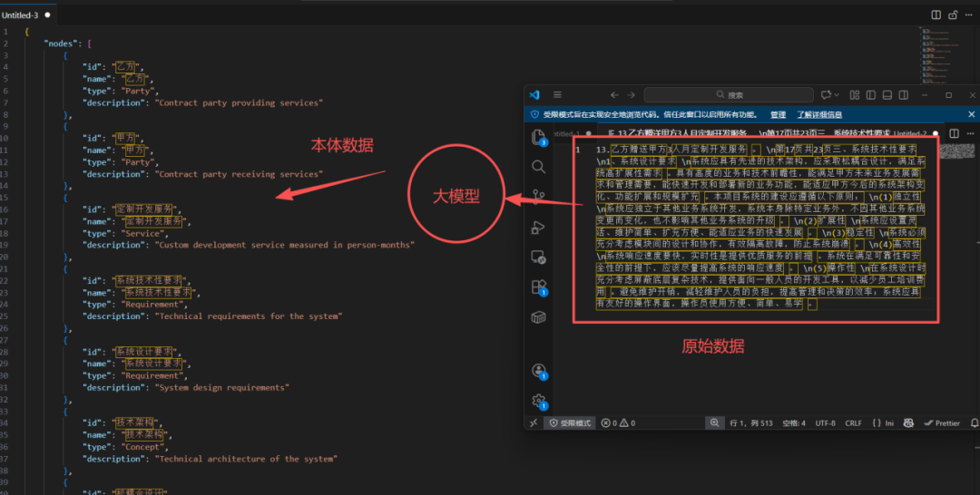This screenshot has height=495, width=980.
Task: Open the hamburger application menu
Action: click(557, 95)
